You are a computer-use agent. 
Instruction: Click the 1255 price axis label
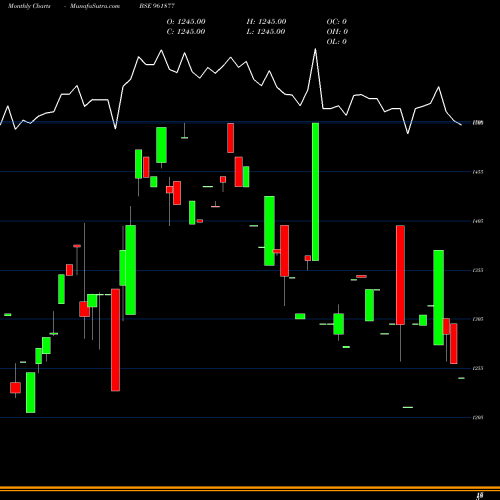point(478,368)
